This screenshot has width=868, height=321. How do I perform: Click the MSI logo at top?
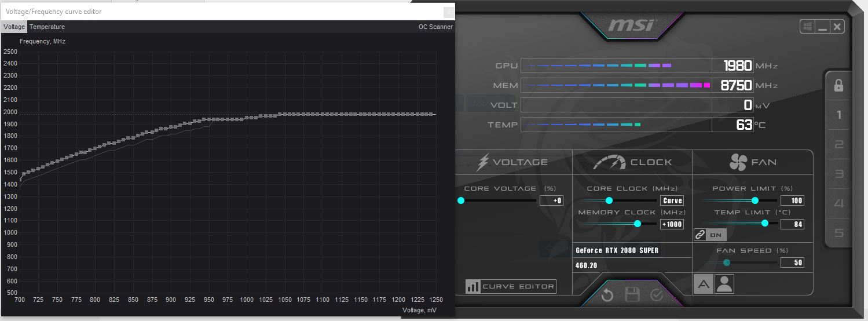[631, 25]
